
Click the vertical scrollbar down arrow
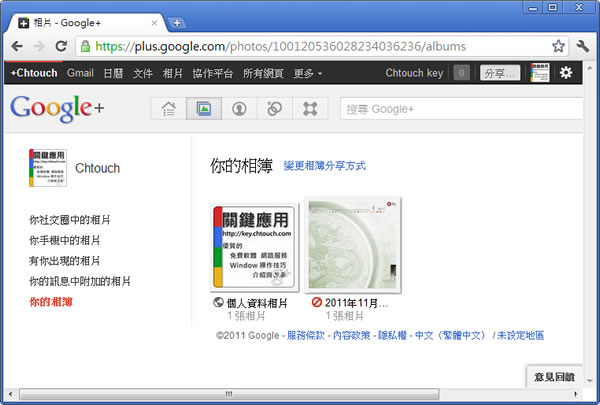coord(589,381)
